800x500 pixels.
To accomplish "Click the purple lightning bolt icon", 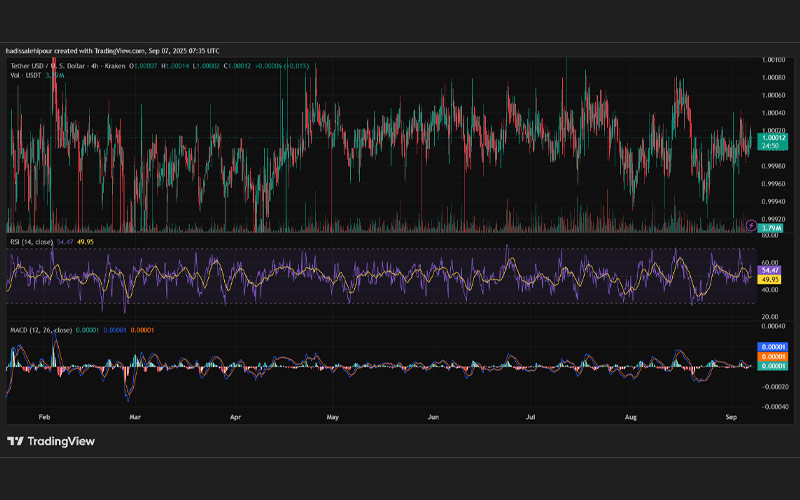I will click(751, 226).
